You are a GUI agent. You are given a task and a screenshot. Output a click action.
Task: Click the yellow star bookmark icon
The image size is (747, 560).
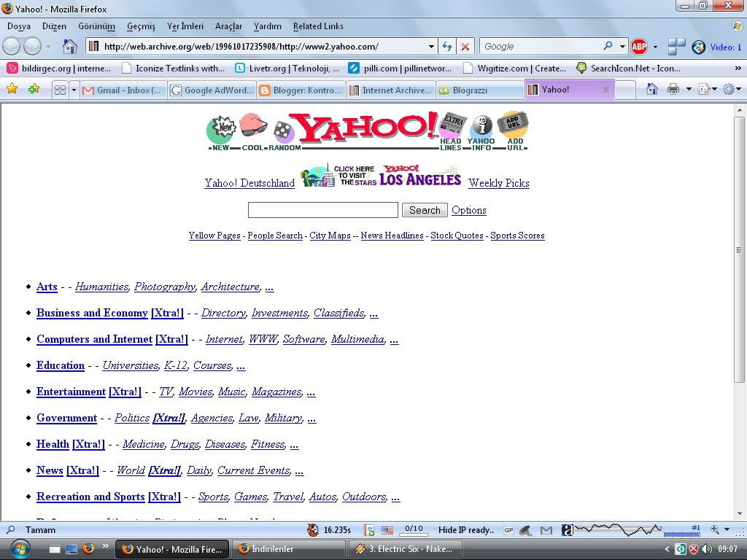[12, 88]
